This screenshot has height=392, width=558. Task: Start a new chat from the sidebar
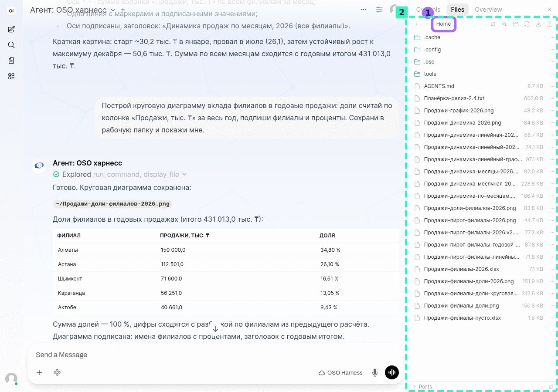11,29
